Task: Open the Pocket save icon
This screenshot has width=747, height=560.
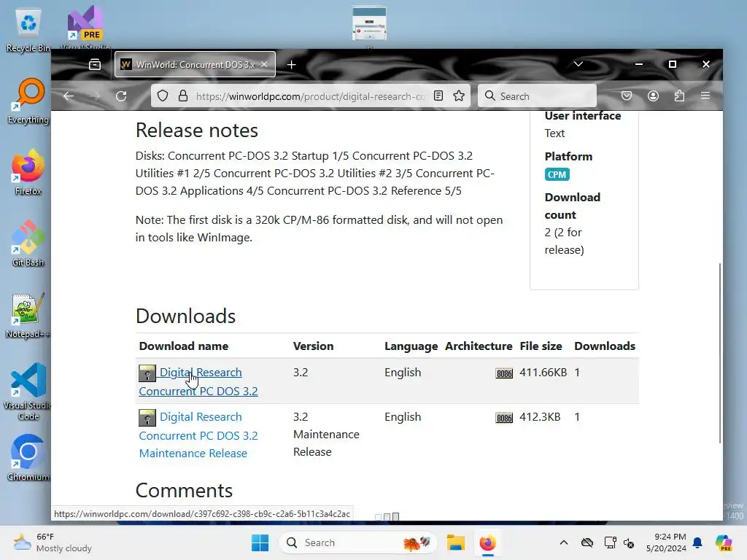Action: click(627, 96)
